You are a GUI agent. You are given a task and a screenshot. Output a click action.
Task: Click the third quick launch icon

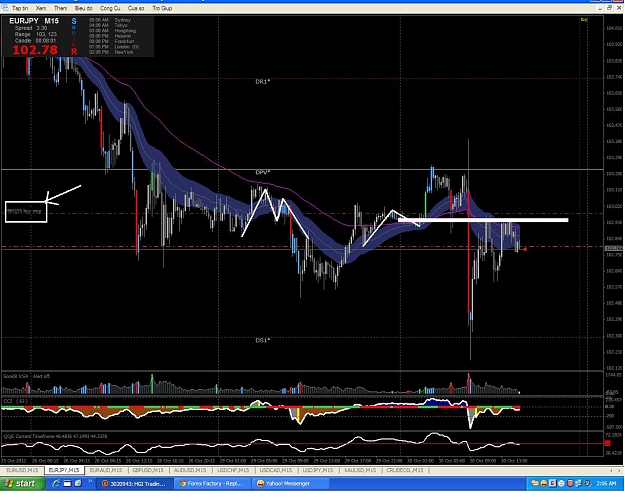pos(78,483)
